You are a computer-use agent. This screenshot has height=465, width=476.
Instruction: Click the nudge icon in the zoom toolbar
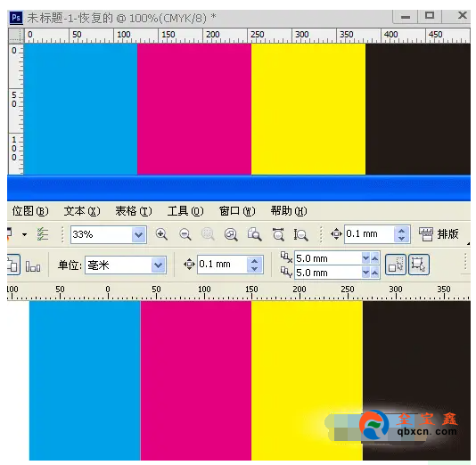click(336, 234)
